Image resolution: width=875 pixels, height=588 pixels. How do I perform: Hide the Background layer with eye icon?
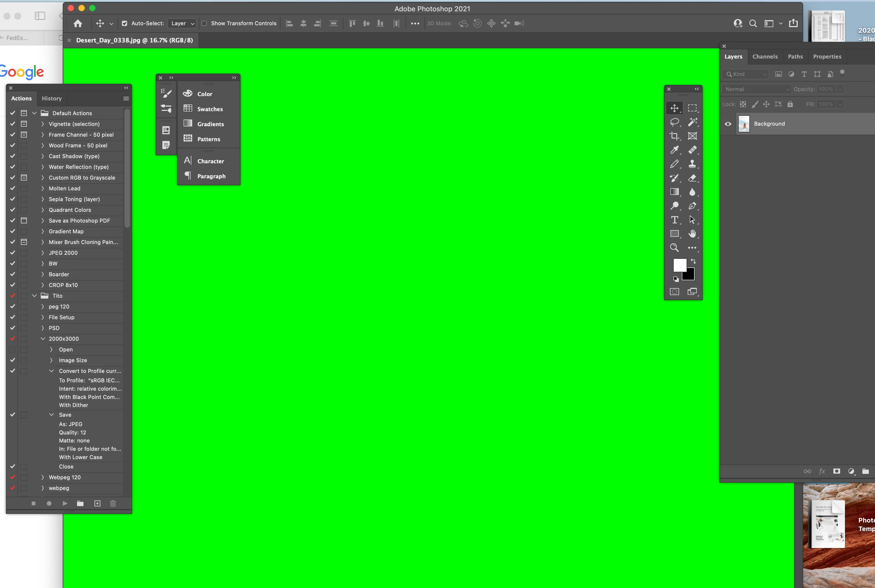pyautogui.click(x=728, y=124)
